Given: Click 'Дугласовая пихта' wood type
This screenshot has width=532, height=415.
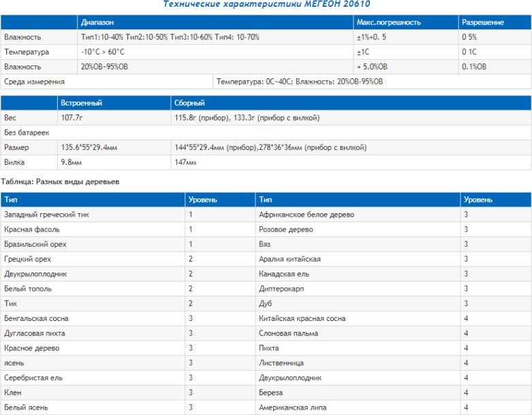Looking at the screenshot, I should (35, 333).
